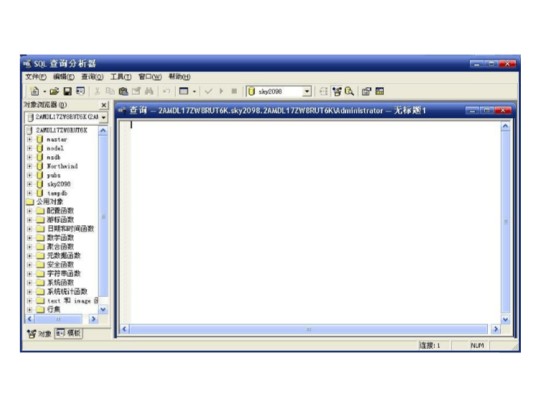Click the Parse Query checkmark icon
This screenshot has width=536, height=420.
click(208, 91)
